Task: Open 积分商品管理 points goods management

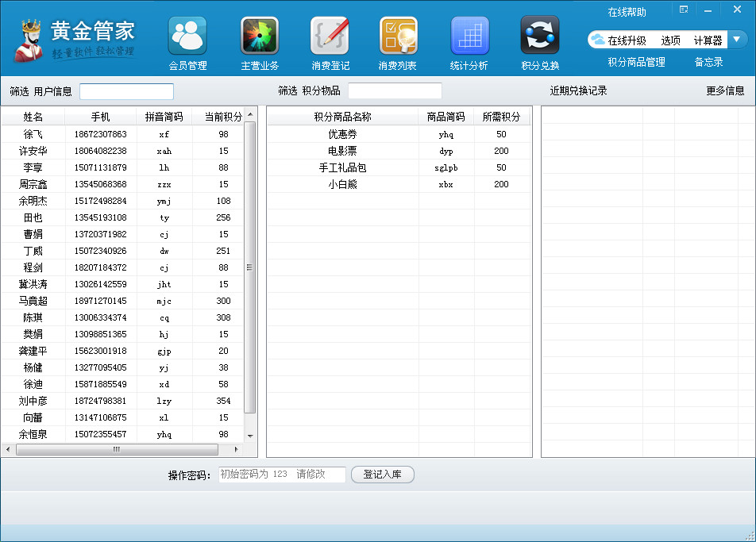Action: pos(636,62)
